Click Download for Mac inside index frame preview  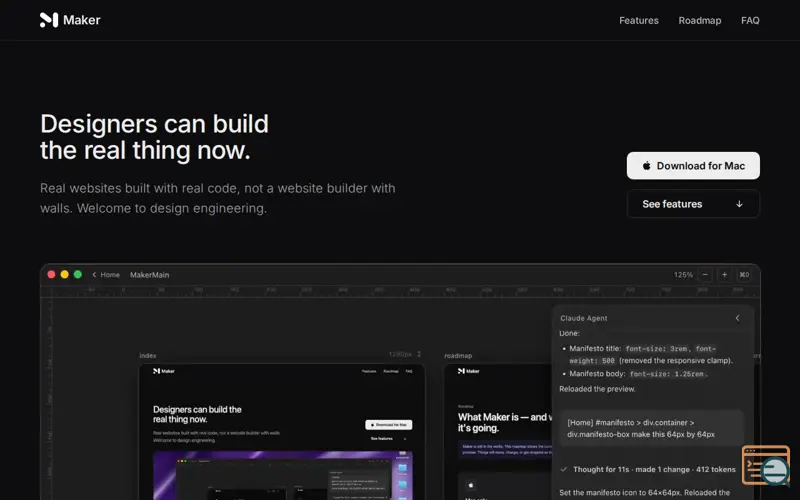(389, 424)
